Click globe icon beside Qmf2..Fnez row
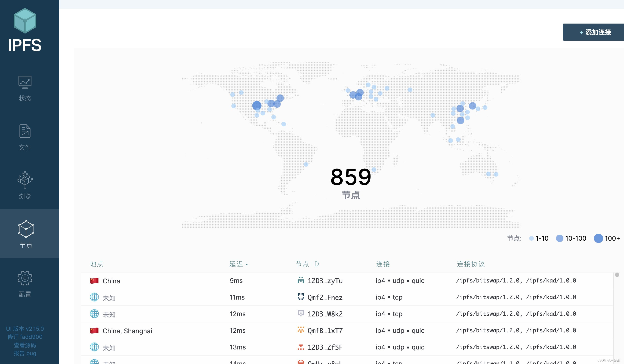The width and height of the screenshot is (624, 364). pyautogui.click(x=94, y=297)
